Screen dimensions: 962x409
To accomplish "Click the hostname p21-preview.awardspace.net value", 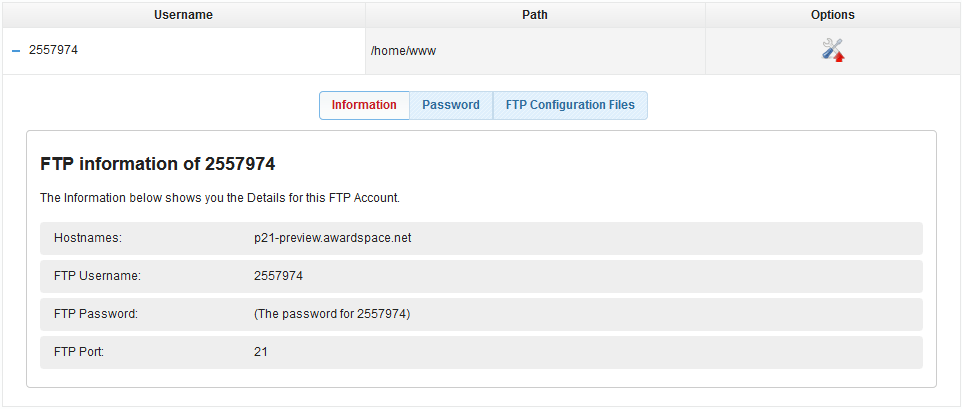I will pos(333,238).
